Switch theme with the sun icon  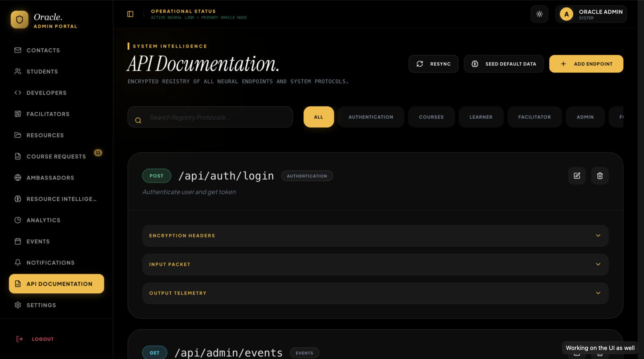[x=539, y=14]
